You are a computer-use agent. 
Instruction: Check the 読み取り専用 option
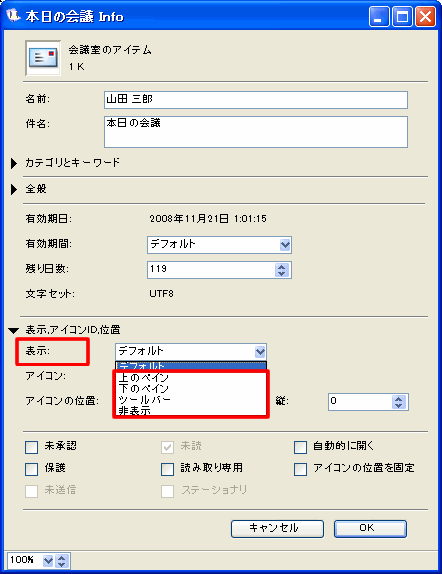click(167, 469)
